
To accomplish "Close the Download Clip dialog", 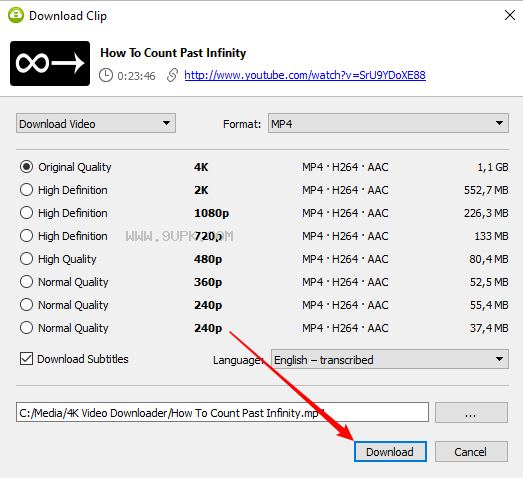I will pos(510,15).
